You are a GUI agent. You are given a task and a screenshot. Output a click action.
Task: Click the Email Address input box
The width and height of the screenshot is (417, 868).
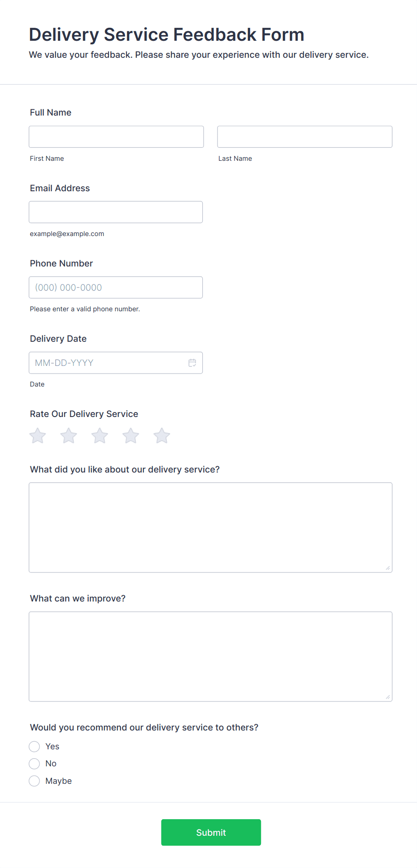[x=116, y=212]
